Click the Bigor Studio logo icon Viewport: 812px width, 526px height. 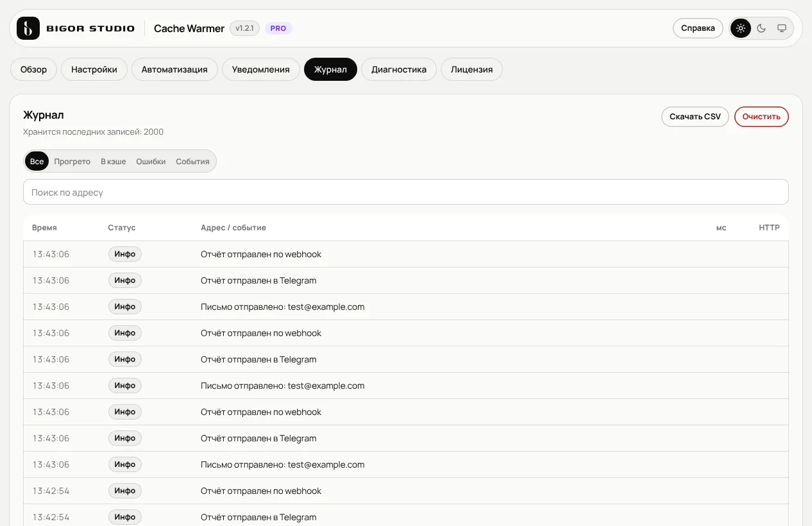click(28, 28)
